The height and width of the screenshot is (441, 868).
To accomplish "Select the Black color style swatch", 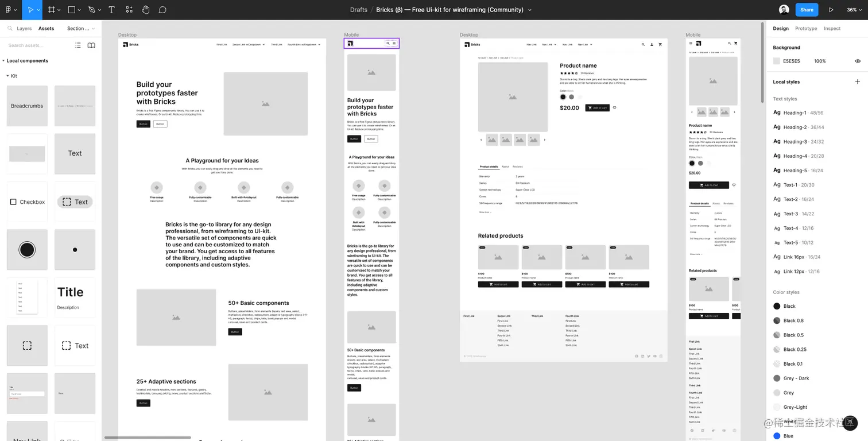I will click(777, 306).
